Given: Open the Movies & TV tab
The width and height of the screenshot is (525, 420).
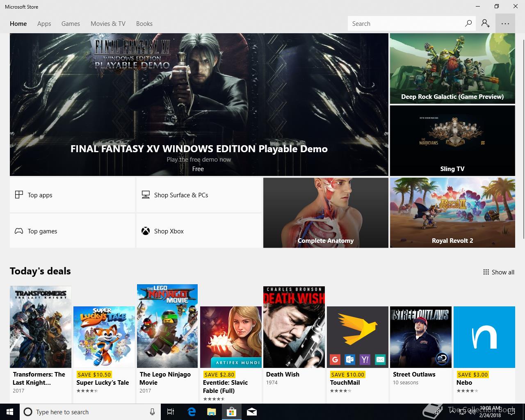Looking at the screenshot, I should (x=108, y=23).
